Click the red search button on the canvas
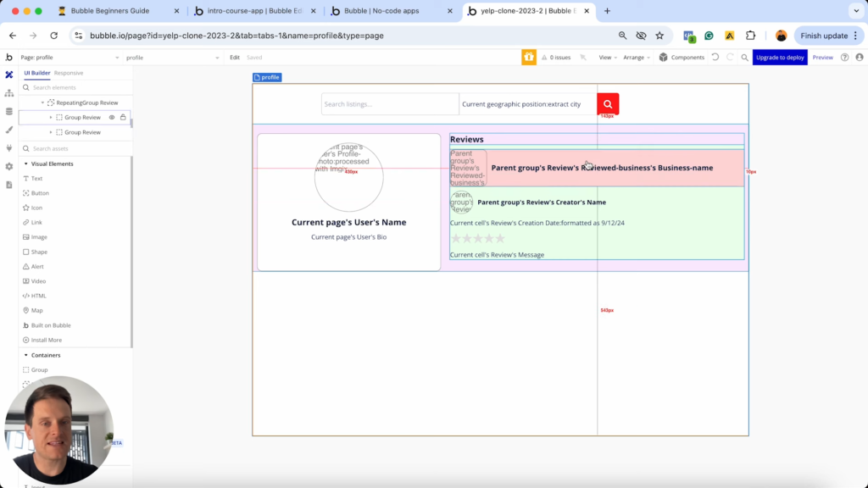The width and height of the screenshot is (868, 488). tap(607, 103)
